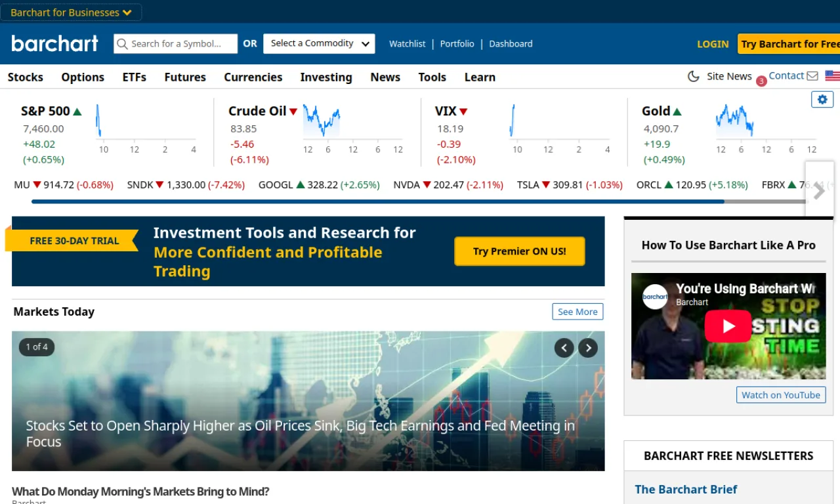Open headline Stocks Set to Open Sharply Higher
The height and width of the screenshot is (504, 840).
[301, 434]
